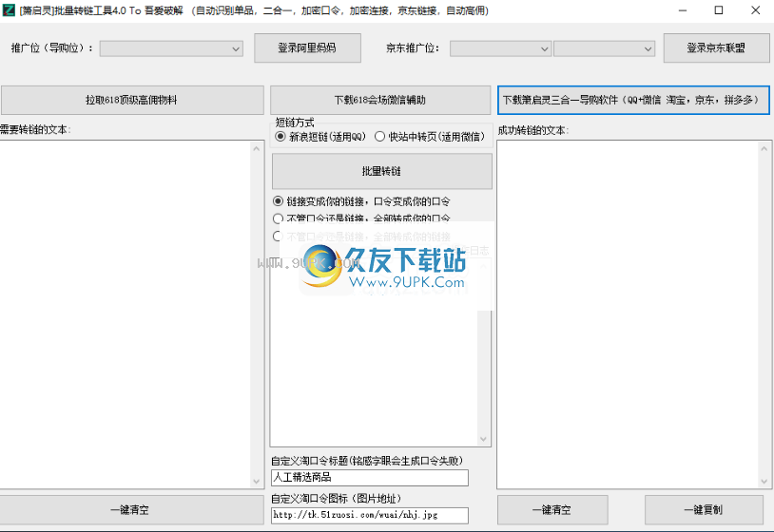This screenshot has height=532, width=774.
Task: Click the app logo icon in title bar
Action: [x=9, y=9]
